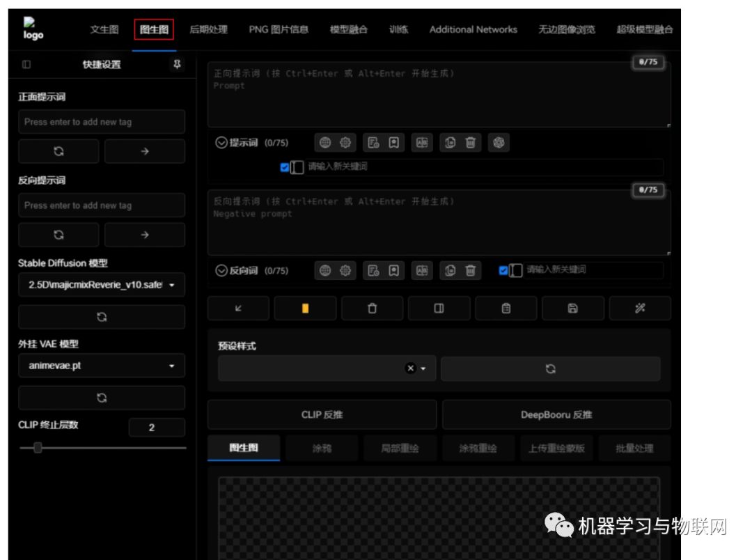The image size is (752, 560).
Task: Select the 局部重绘 sub-tab
Action: pyautogui.click(x=400, y=448)
